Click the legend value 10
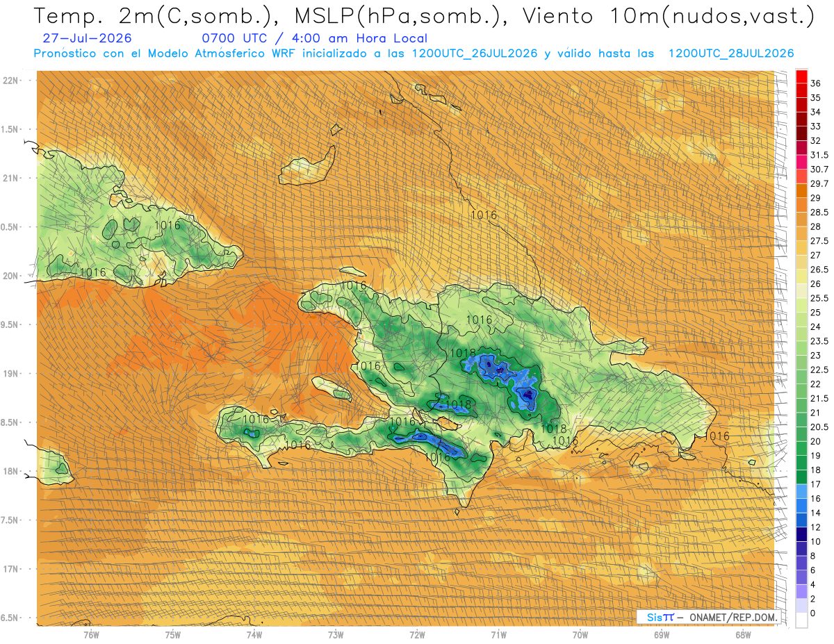The height and width of the screenshot is (644, 834). point(815,541)
